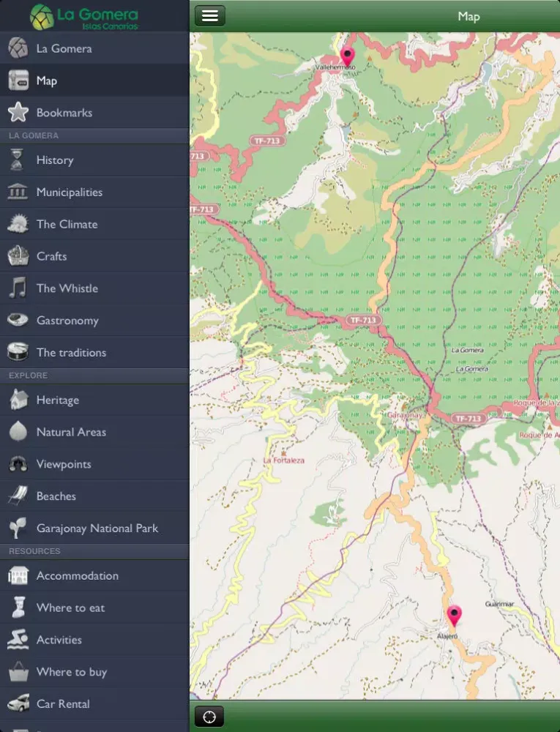Tap the La Fortaleza label on map
The image size is (560, 732).
284,460
